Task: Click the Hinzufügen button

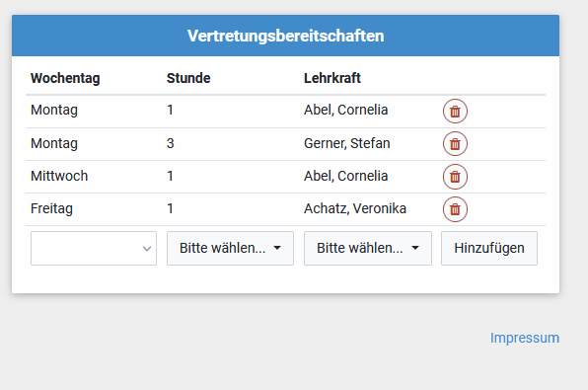Action: (489, 248)
